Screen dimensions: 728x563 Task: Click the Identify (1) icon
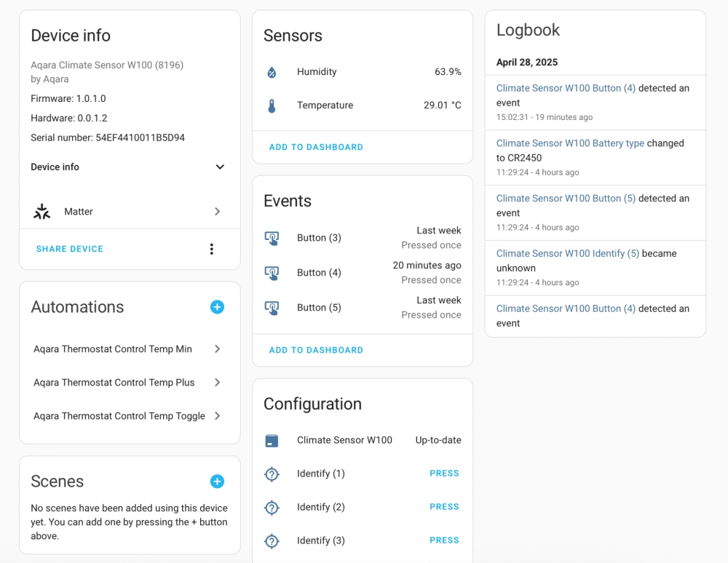pos(272,474)
